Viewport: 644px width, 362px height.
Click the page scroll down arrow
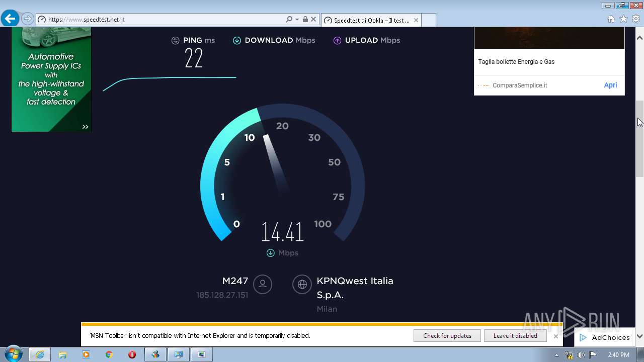640,336
